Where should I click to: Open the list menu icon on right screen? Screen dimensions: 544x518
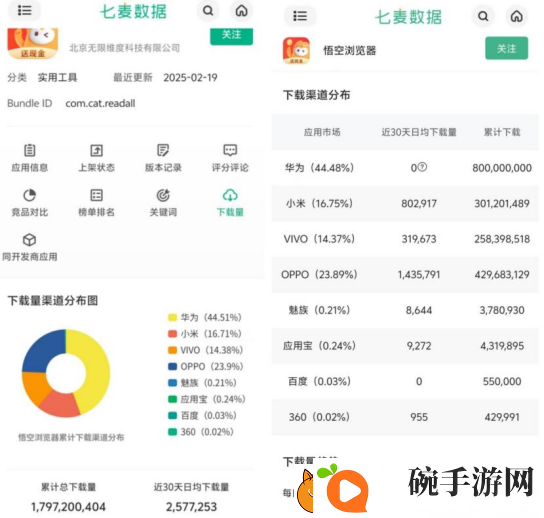pyautogui.click(x=300, y=16)
